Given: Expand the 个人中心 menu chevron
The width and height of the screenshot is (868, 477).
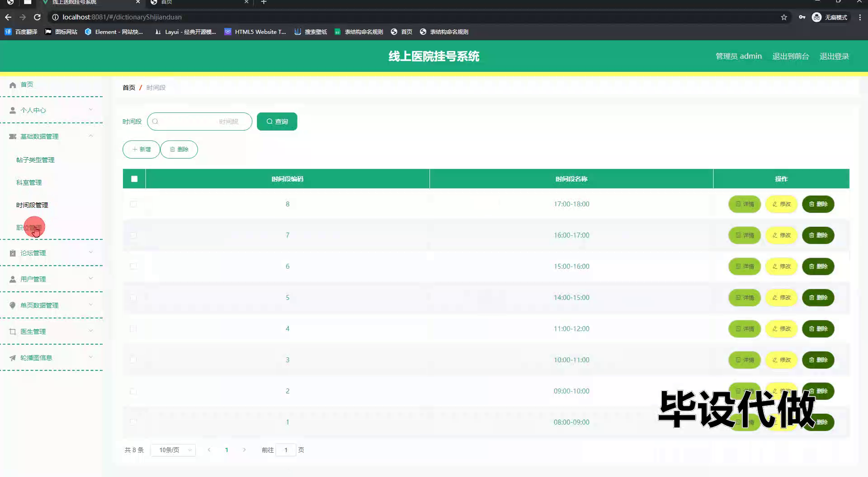Looking at the screenshot, I should 91,110.
